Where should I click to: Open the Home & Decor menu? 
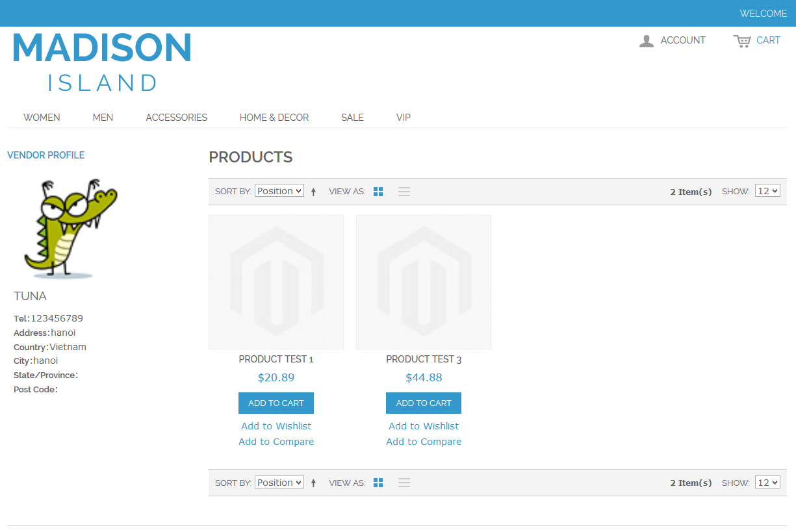tap(274, 118)
